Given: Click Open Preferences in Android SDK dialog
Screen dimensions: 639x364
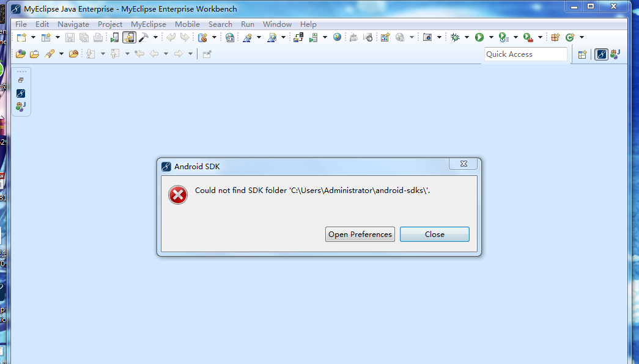Looking at the screenshot, I should pyautogui.click(x=360, y=234).
